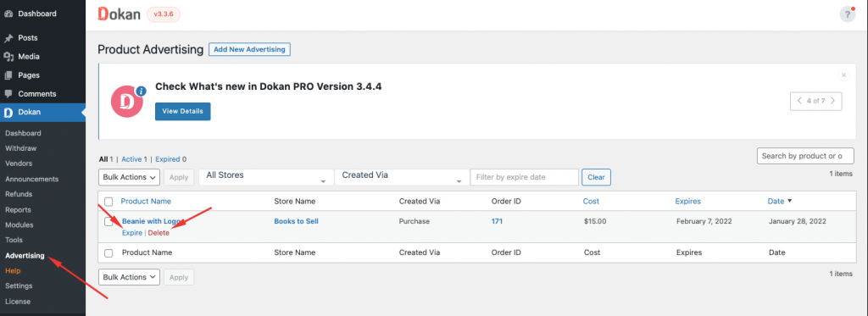Viewport: 868px width, 316px height.
Task: Select all rows via header checkbox
Action: 108,202
